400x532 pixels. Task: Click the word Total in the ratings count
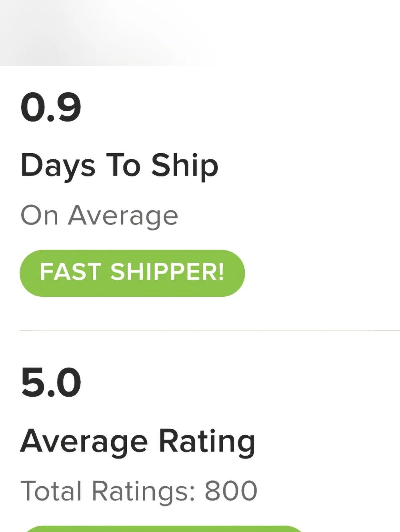pyautogui.click(x=51, y=491)
